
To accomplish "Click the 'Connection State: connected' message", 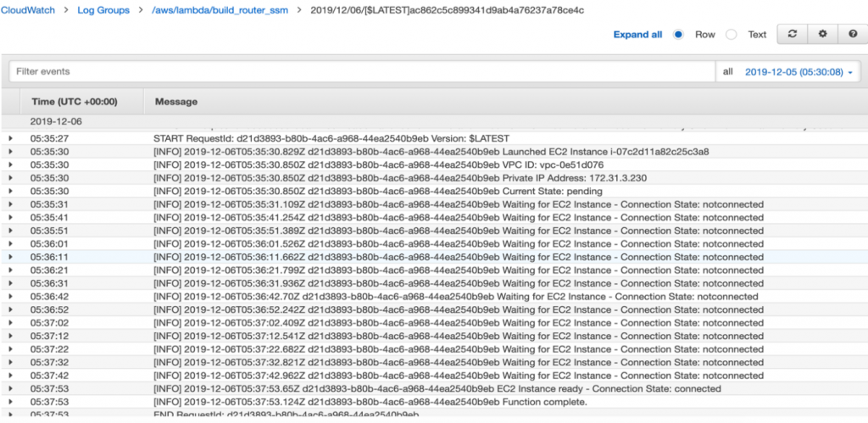I will (x=657, y=389).
